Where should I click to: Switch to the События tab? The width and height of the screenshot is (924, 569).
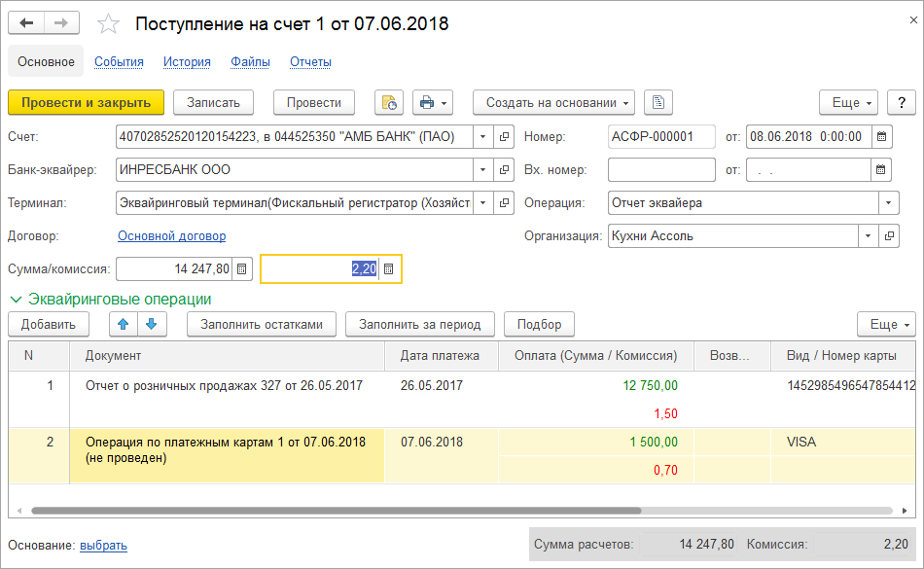pos(119,62)
